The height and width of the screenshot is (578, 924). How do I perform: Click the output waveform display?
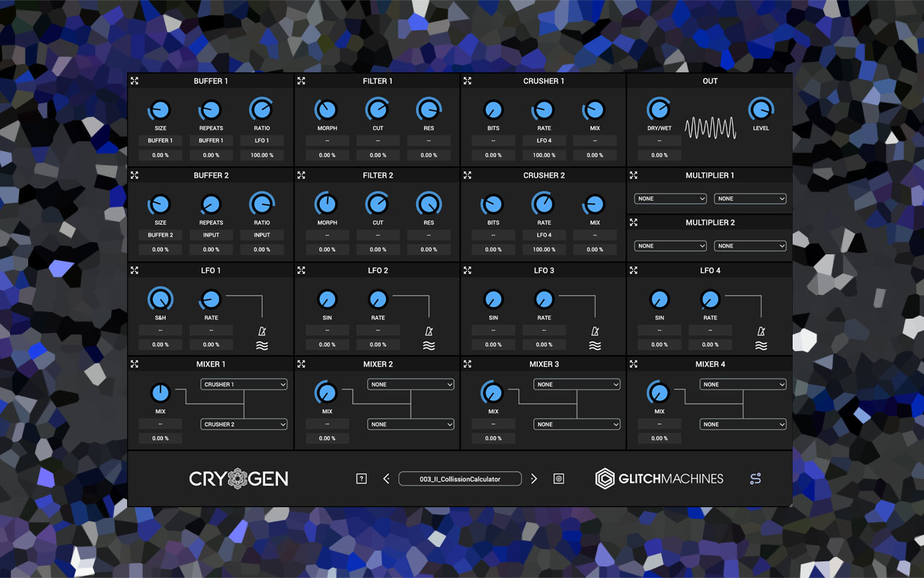[710, 128]
